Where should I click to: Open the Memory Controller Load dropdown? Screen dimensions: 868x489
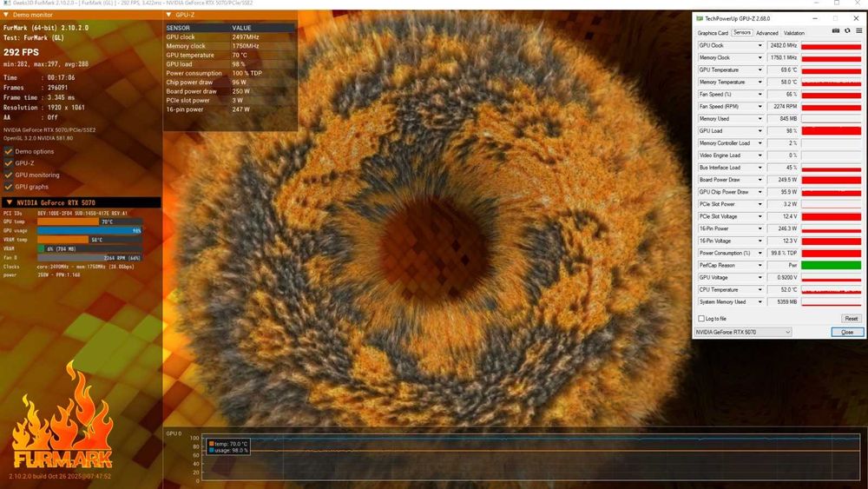pyautogui.click(x=759, y=143)
